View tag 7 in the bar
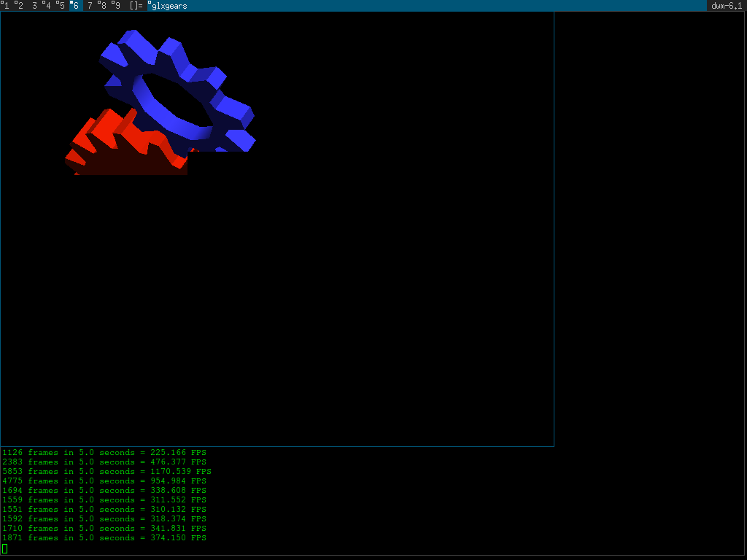Screen dimensions: 747x560 tap(90, 6)
